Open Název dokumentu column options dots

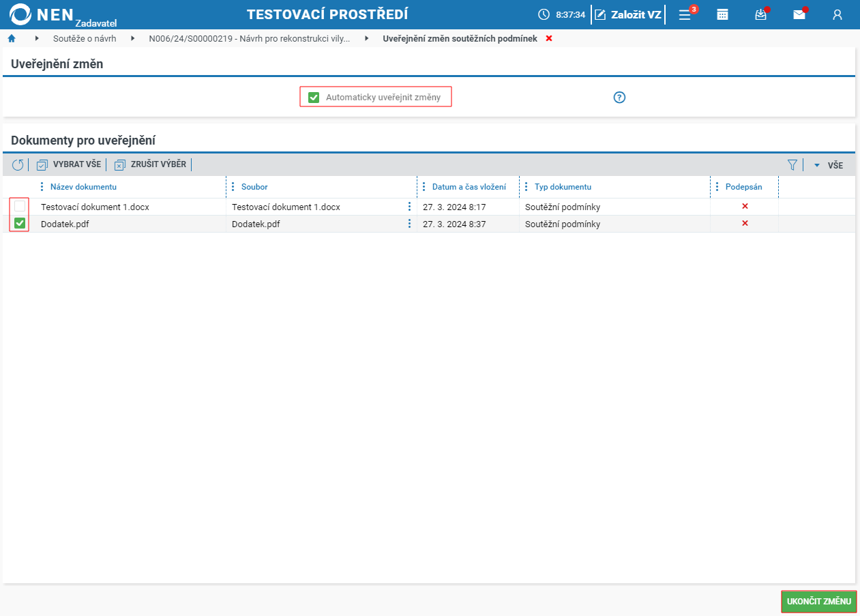click(x=42, y=187)
